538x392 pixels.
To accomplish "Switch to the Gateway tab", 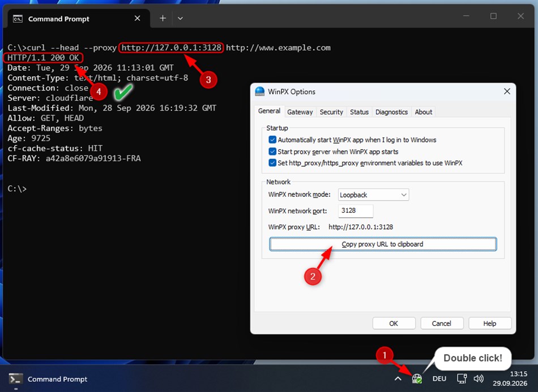I will pyautogui.click(x=300, y=112).
